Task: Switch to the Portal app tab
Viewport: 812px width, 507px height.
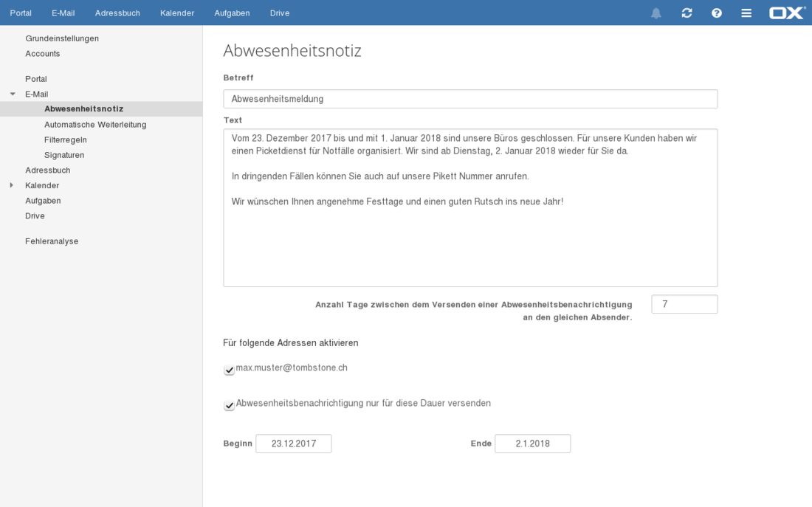Action: click(x=21, y=13)
